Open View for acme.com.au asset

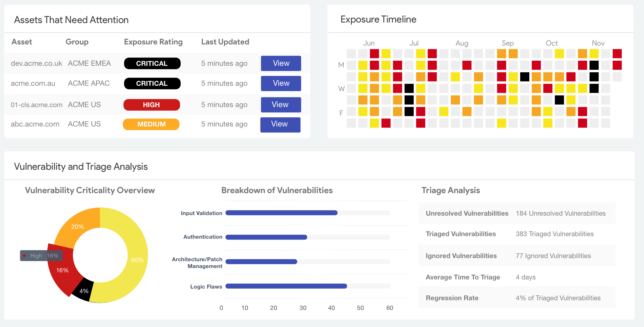tap(281, 83)
